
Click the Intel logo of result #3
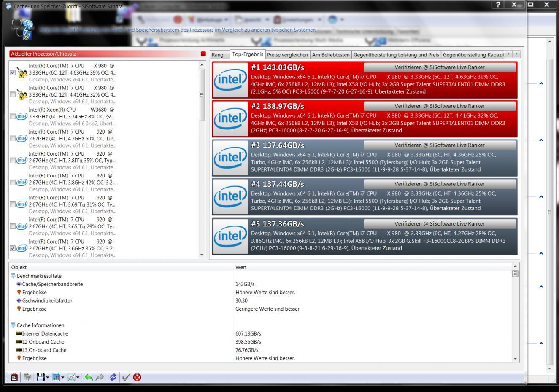point(230,158)
